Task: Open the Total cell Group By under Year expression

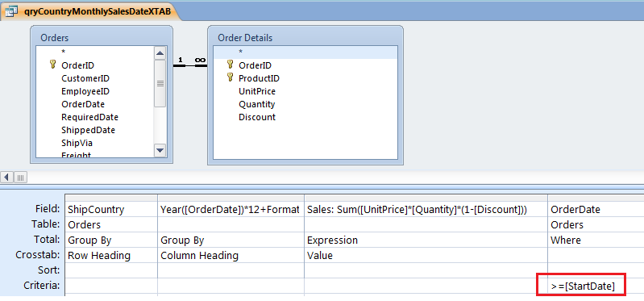Action: click(231, 240)
